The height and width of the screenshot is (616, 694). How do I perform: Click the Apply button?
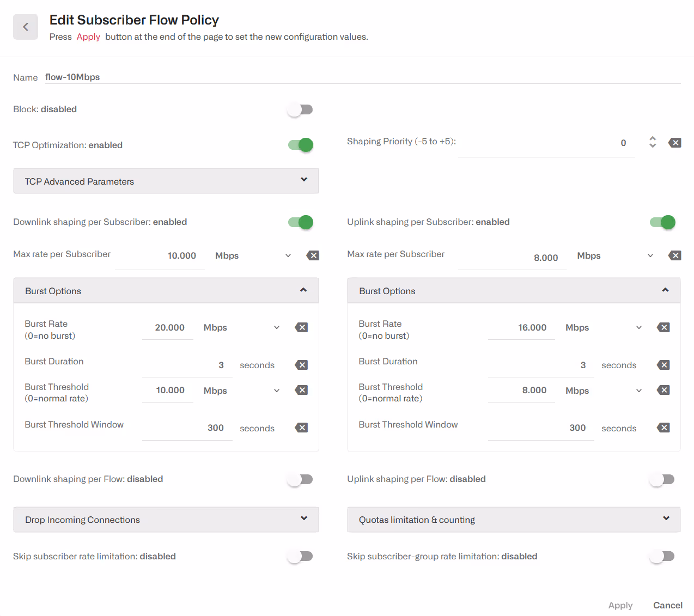click(620, 605)
